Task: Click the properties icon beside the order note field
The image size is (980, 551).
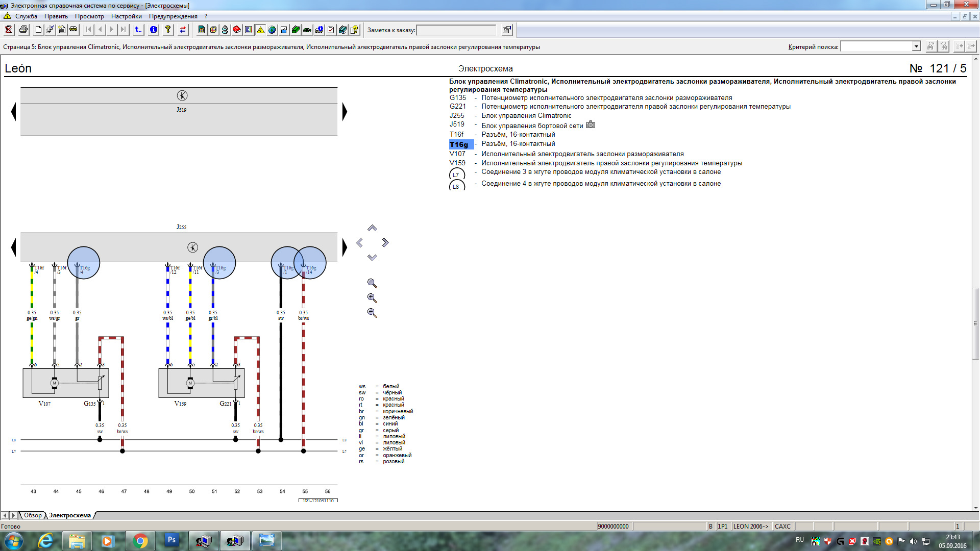Action: pyautogui.click(x=506, y=30)
